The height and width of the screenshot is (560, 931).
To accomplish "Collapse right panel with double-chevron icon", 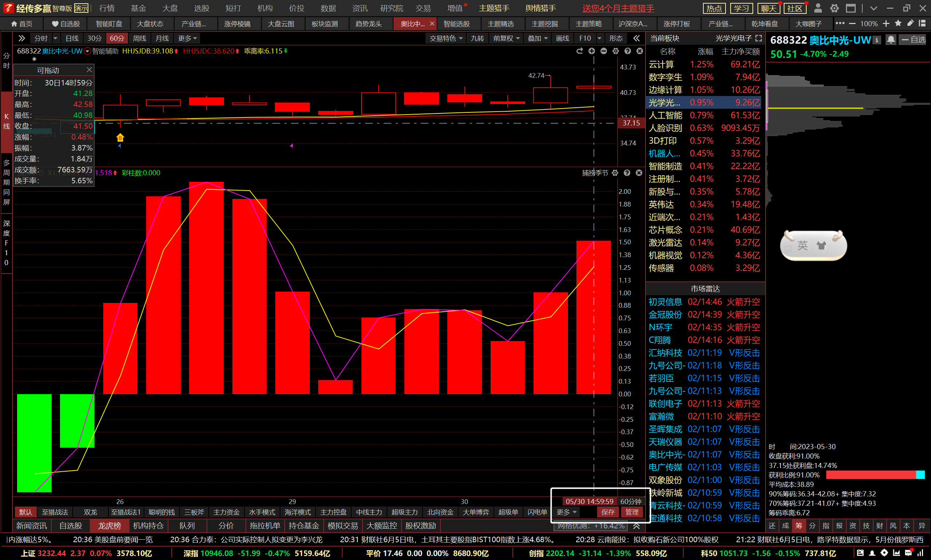I will [636, 38].
